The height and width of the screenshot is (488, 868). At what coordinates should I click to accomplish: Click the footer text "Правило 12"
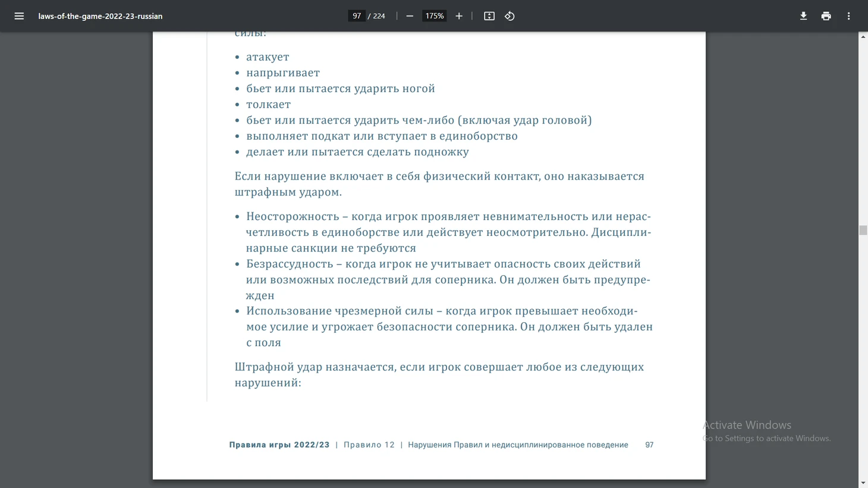(x=369, y=445)
